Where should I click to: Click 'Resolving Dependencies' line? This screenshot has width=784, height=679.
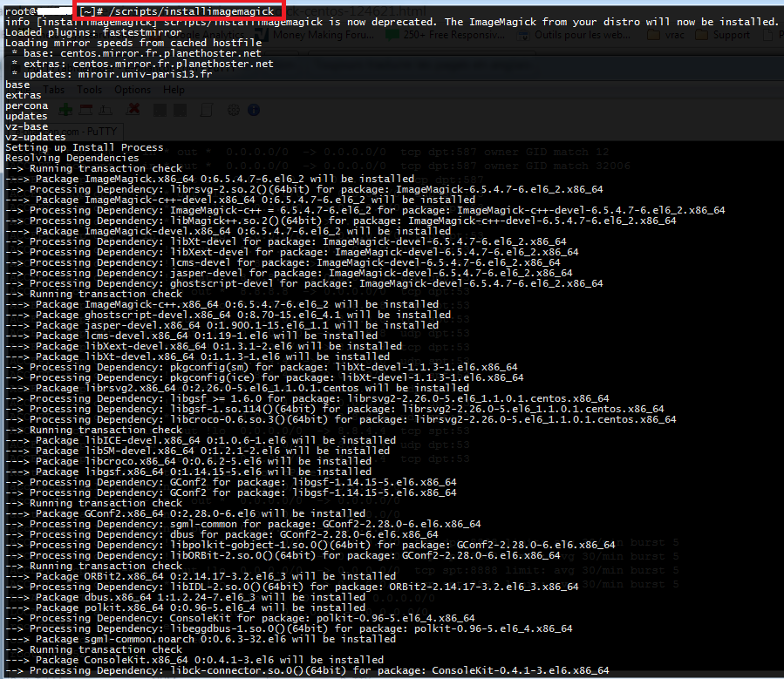[x=72, y=159]
